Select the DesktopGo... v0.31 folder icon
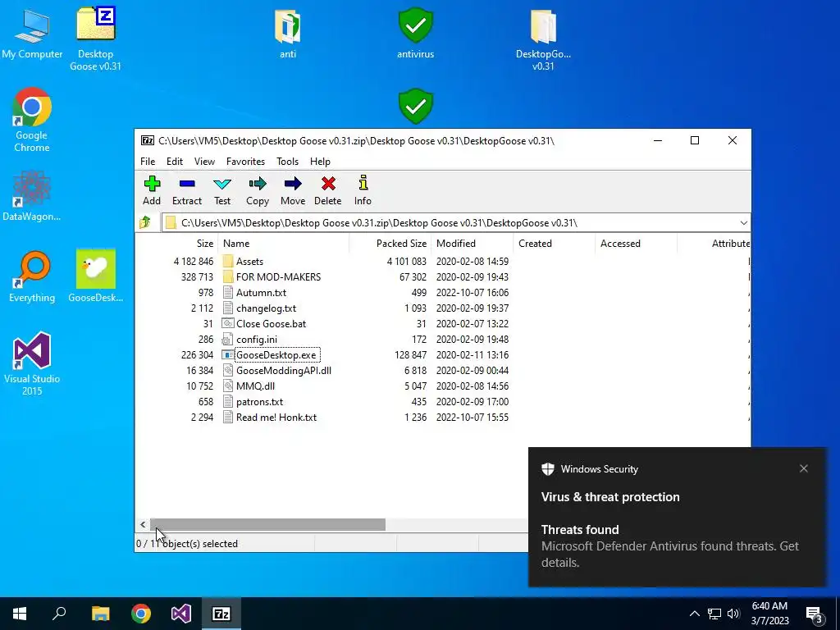840x630 pixels. click(543, 40)
